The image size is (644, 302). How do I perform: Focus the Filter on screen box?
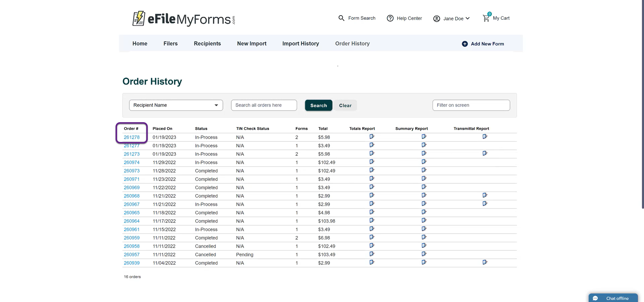point(471,105)
